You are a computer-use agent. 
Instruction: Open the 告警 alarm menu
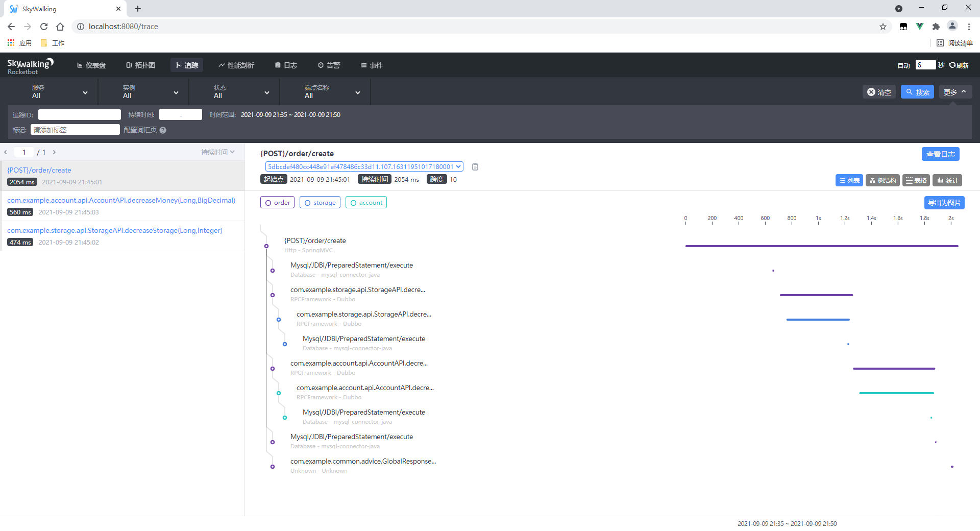tap(329, 65)
